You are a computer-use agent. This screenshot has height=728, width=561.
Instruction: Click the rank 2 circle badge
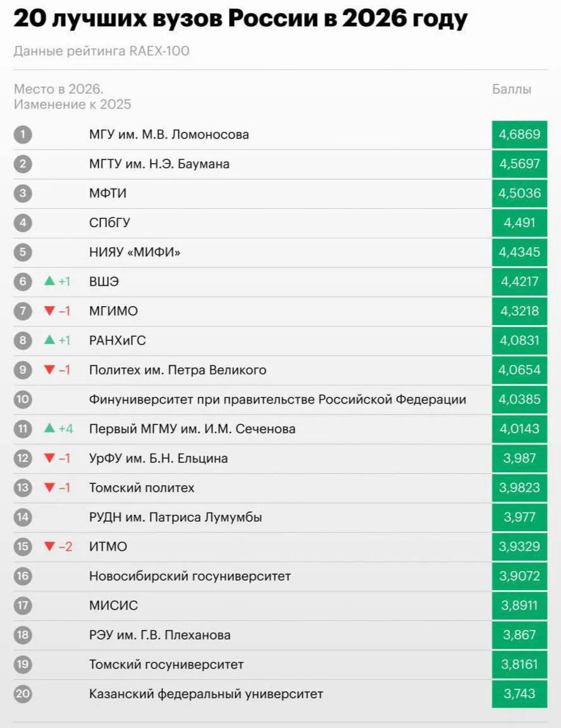click(23, 164)
